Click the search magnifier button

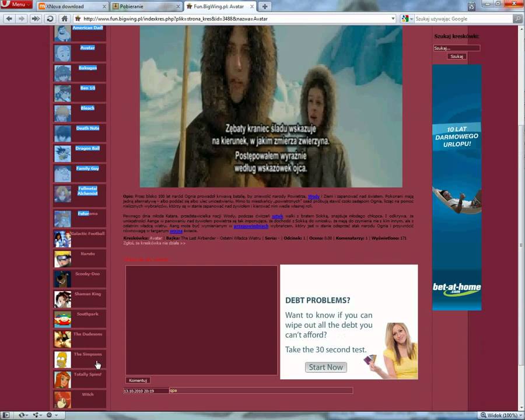pos(517,19)
